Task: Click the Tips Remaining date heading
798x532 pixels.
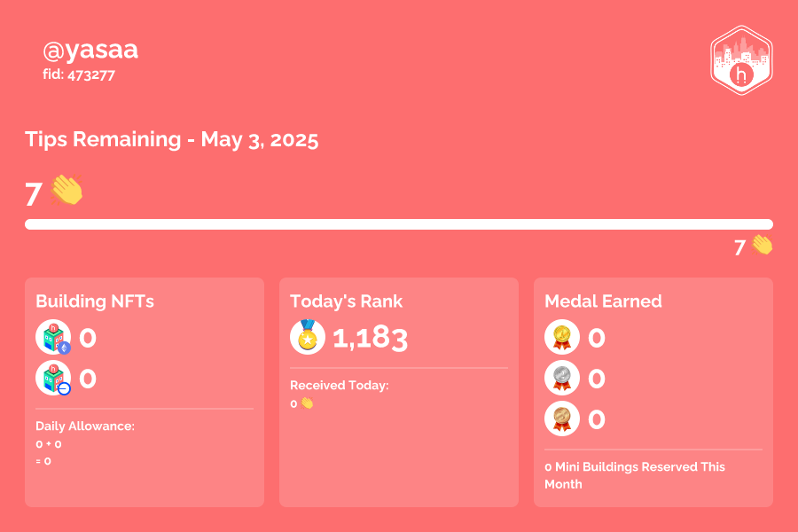Action: click(x=171, y=139)
